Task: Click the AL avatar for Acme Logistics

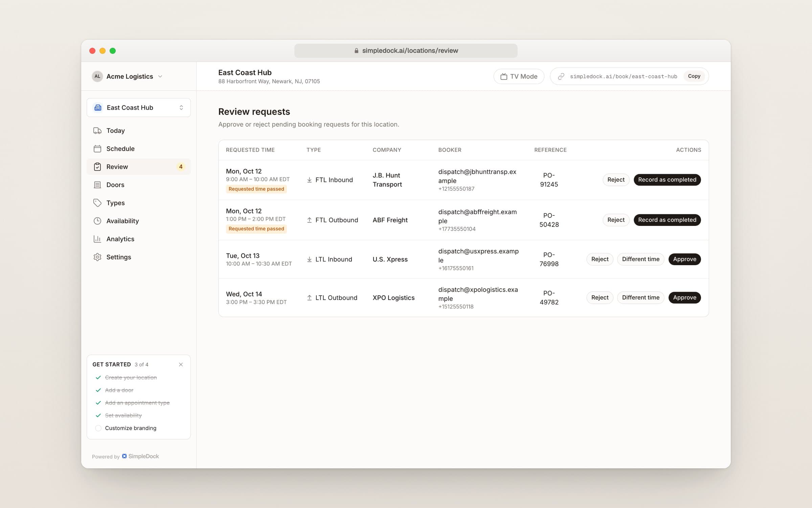Action: pos(97,77)
